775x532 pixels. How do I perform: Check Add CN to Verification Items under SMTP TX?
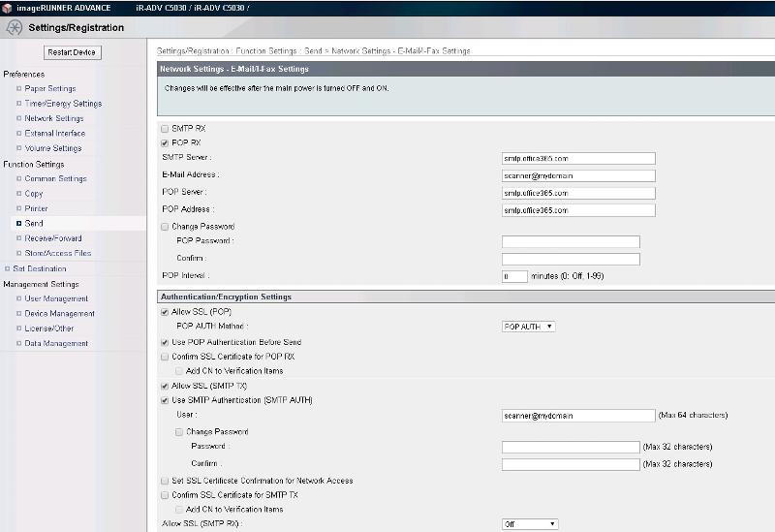[x=179, y=510]
